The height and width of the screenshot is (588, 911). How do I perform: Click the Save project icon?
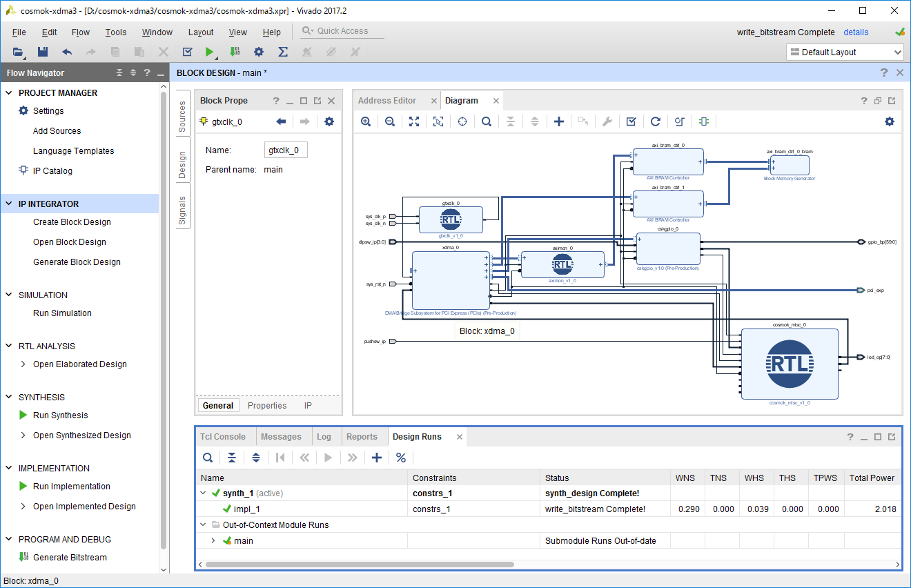42,52
